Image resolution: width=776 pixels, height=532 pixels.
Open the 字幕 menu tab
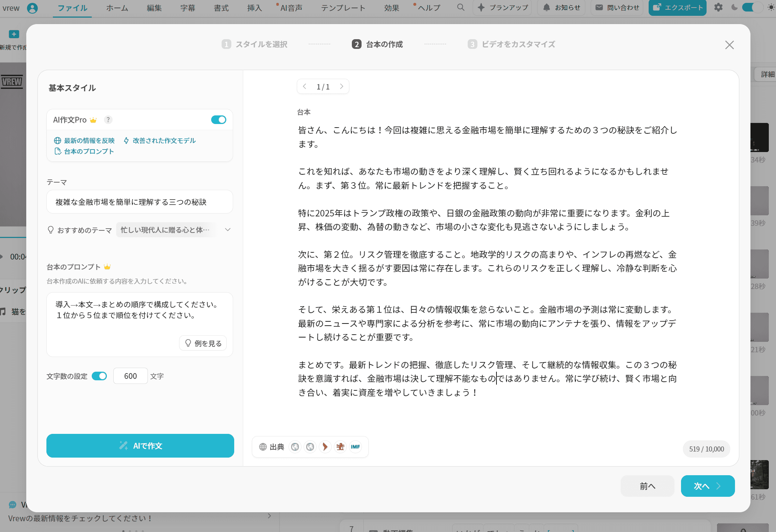187,8
